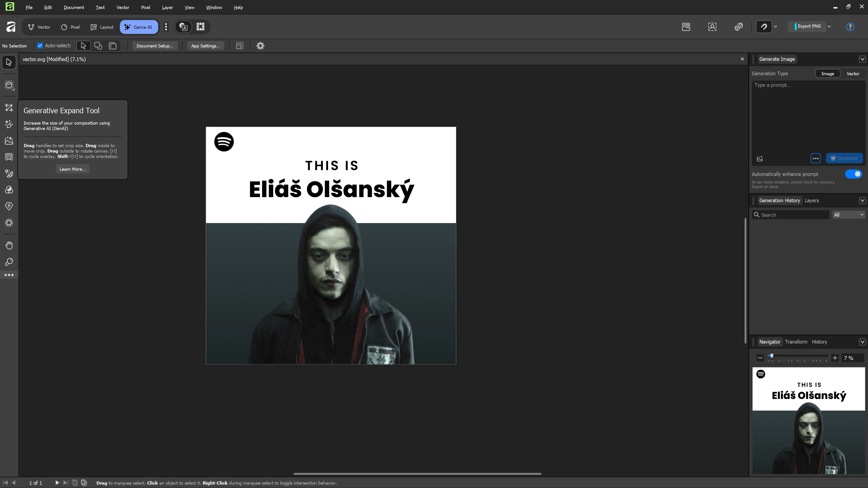Switch to the Transform tab
The image size is (868, 488).
[x=796, y=342]
